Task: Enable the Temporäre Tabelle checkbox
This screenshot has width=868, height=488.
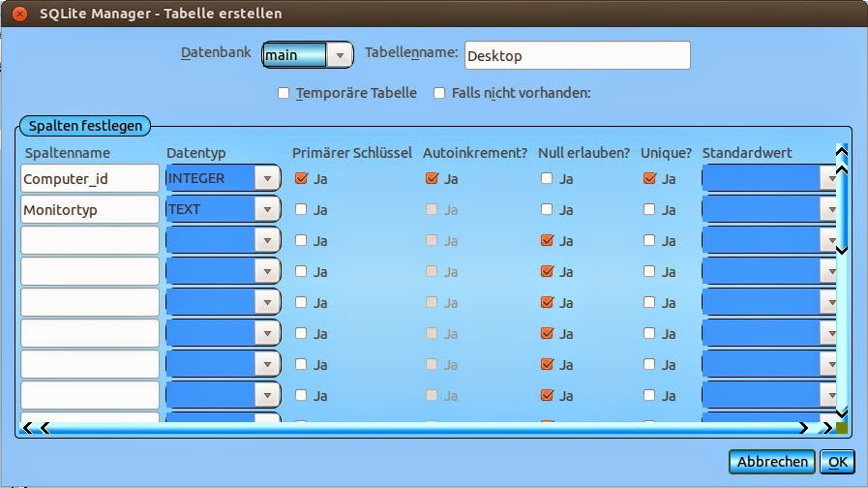Action: [x=284, y=93]
